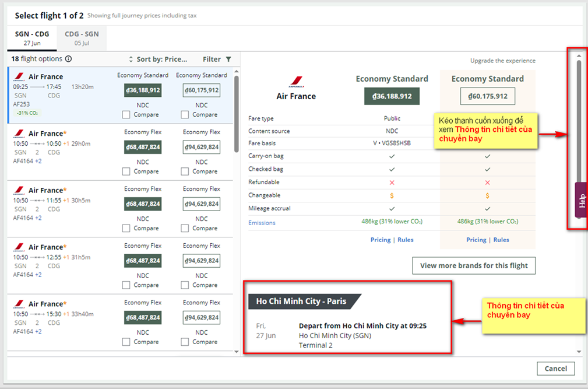Check Compare under đ68,487,824 for 33h40m flight

tap(126, 342)
